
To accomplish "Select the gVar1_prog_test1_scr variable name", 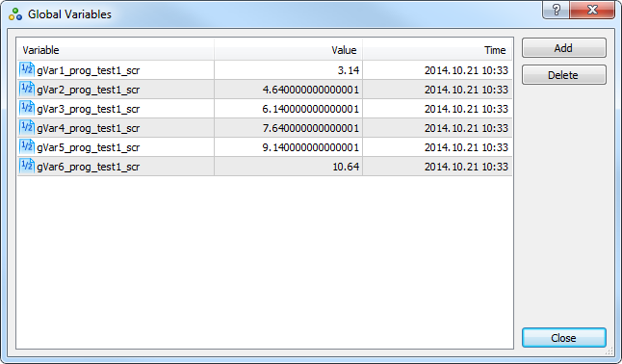I will [88, 70].
